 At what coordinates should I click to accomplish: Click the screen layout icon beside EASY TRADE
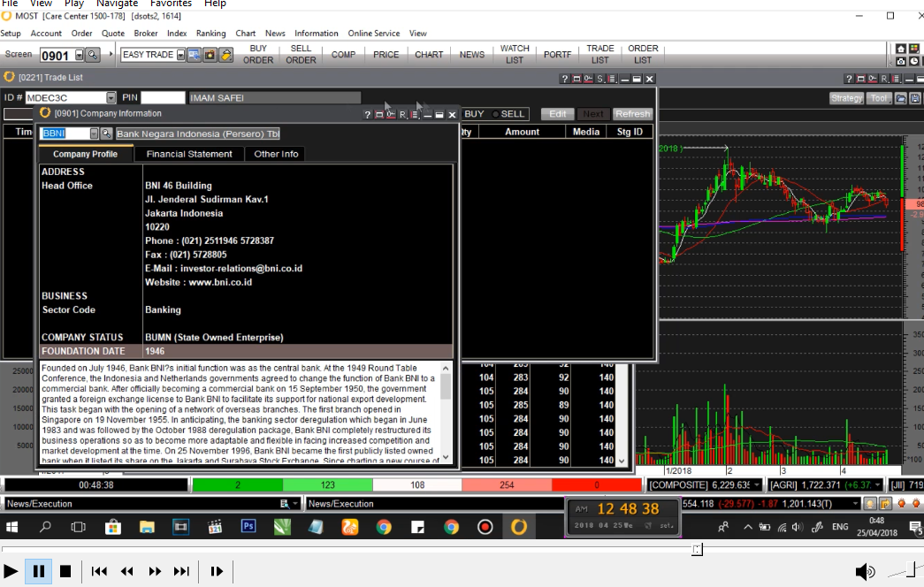pos(194,55)
